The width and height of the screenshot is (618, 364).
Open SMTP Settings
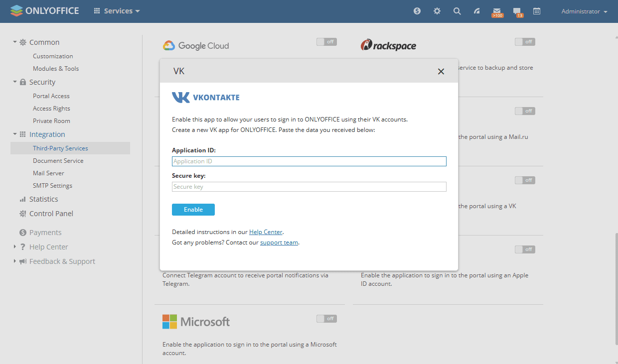[52, 186]
